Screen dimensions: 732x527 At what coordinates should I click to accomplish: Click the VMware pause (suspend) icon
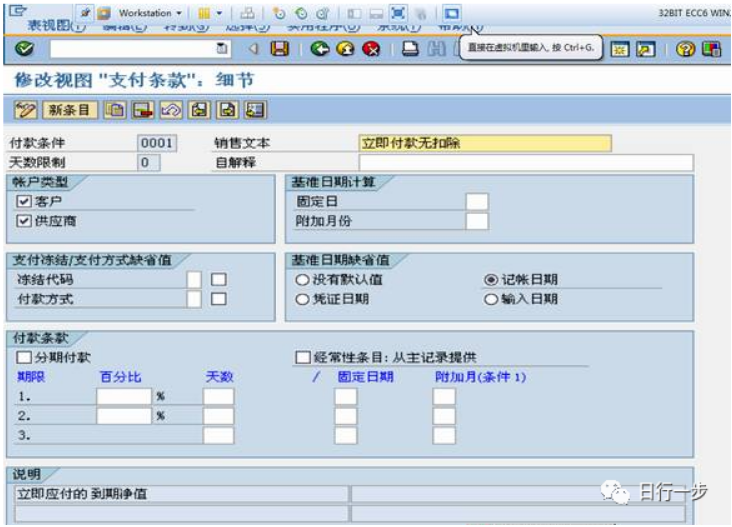pyautogui.click(x=204, y=13)
